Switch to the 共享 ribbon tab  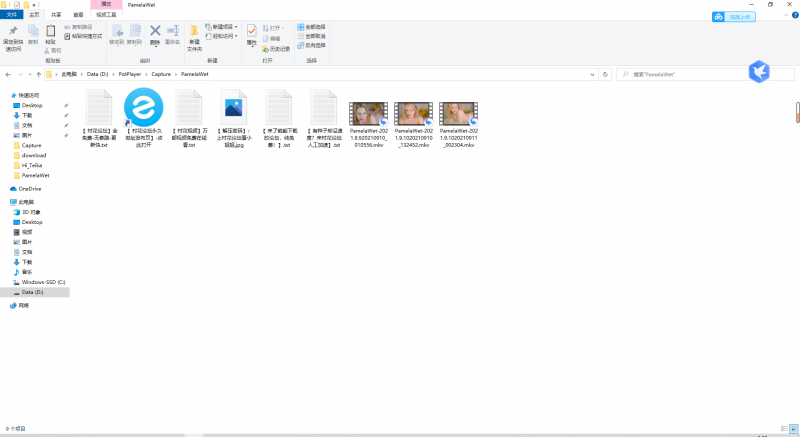[x=55, y=15]
